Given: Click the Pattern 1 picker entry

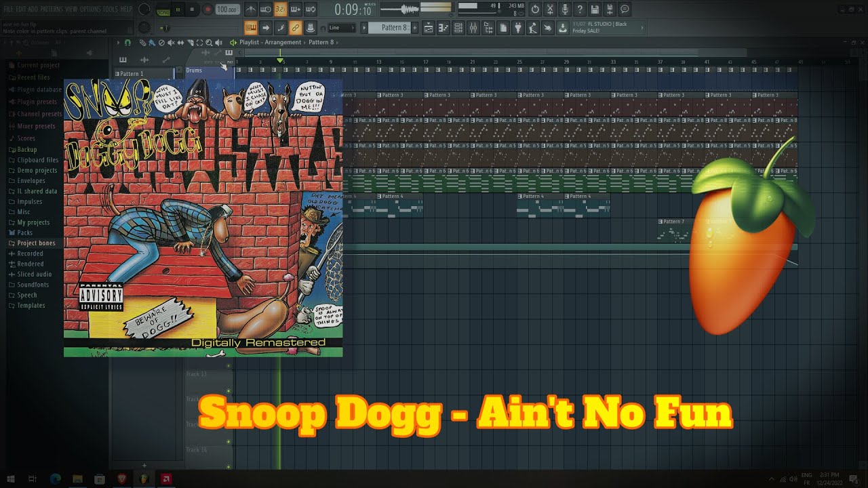Looking at the screenshot, I should (142, 73).
